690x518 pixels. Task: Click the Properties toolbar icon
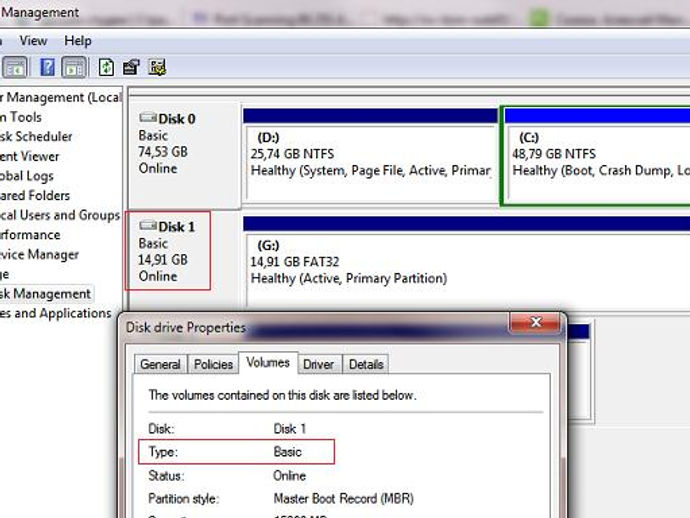[131, 67]
